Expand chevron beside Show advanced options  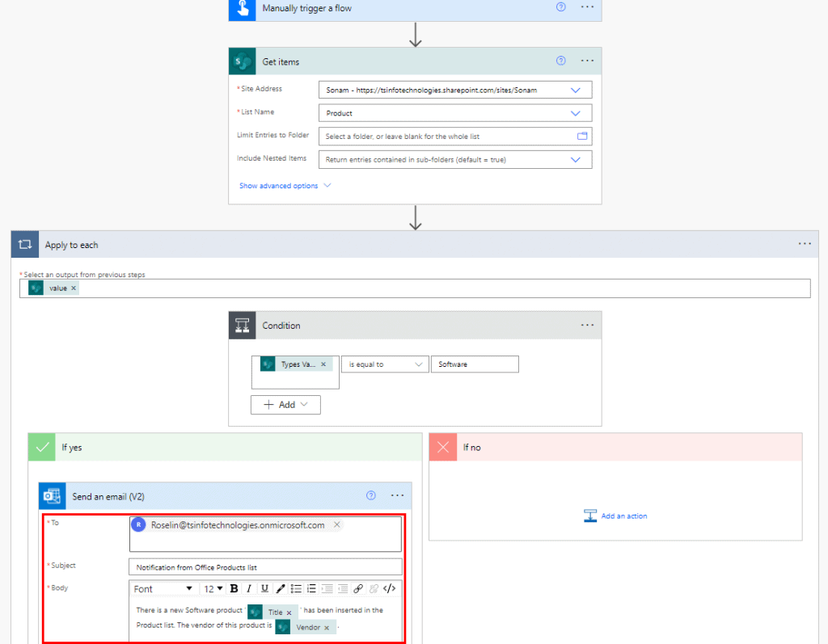[x=327, y=185]
